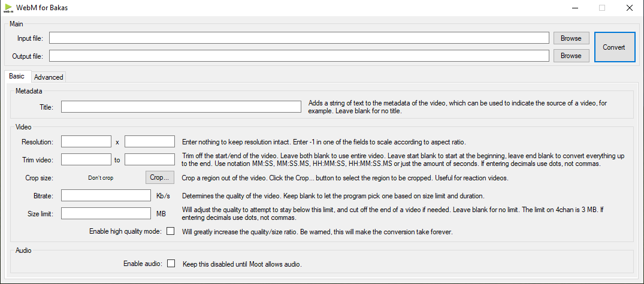Viewport: 644px width, 284px height.
Task: Enable high quality mode checkbox
Action: (170, 231)
